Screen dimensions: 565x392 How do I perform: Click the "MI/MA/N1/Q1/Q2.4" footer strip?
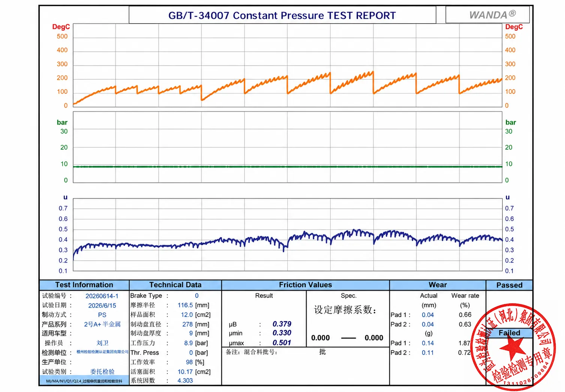84,381
